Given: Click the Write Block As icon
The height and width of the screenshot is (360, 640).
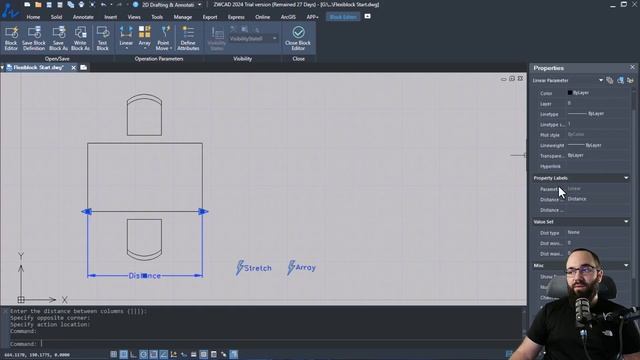Looking at the screenshot, I should [x=80, y=33].
